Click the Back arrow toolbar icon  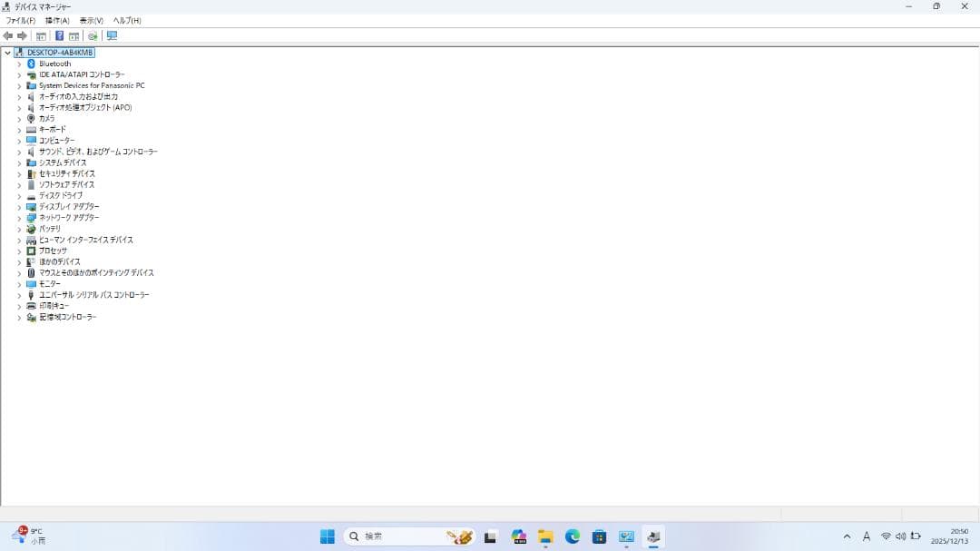click(8, 36)
